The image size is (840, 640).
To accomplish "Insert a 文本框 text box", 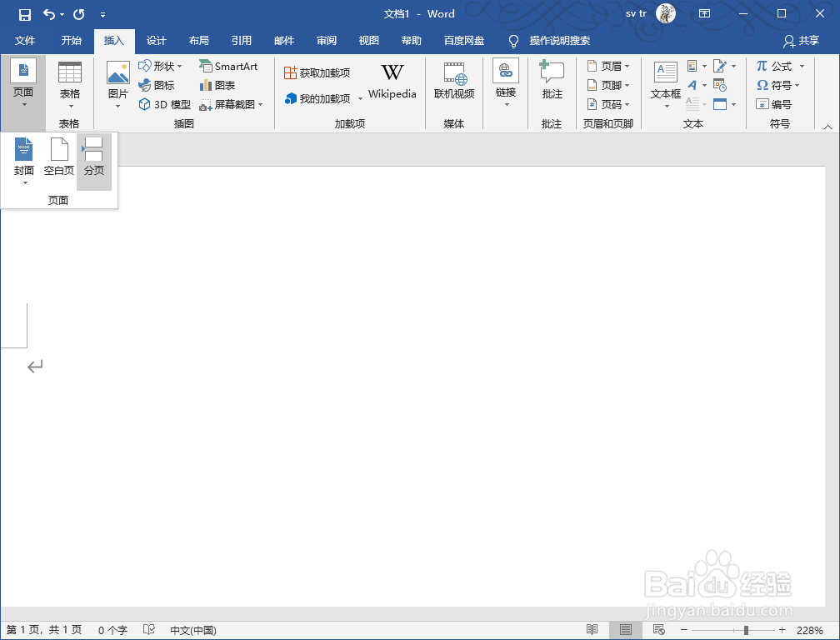I will [x=666, y=85].
